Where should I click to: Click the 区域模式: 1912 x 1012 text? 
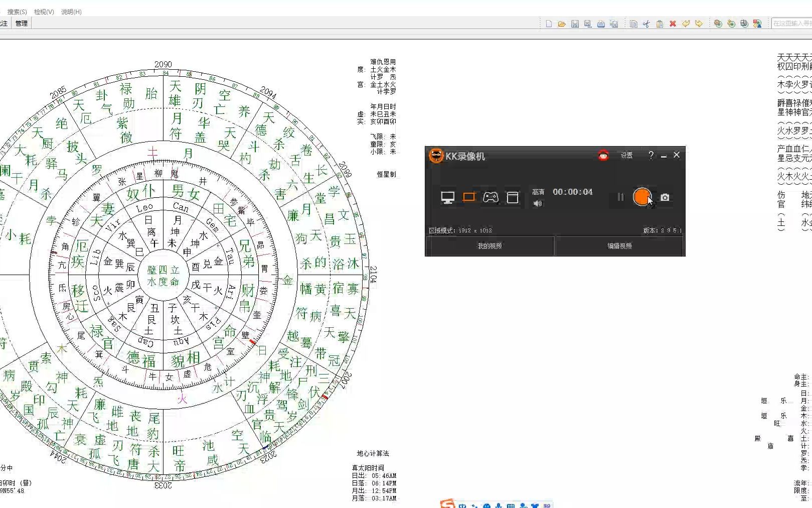[460, 230]
